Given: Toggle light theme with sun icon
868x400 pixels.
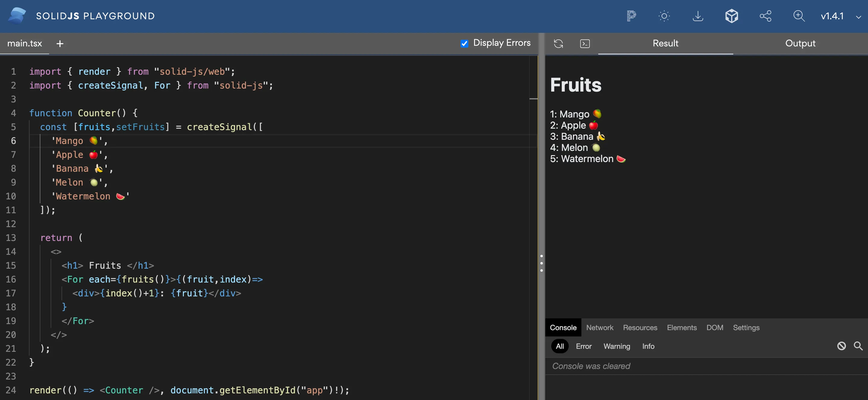Looking at the screenshot, I should pyautogui.click(x=664, y=16).
